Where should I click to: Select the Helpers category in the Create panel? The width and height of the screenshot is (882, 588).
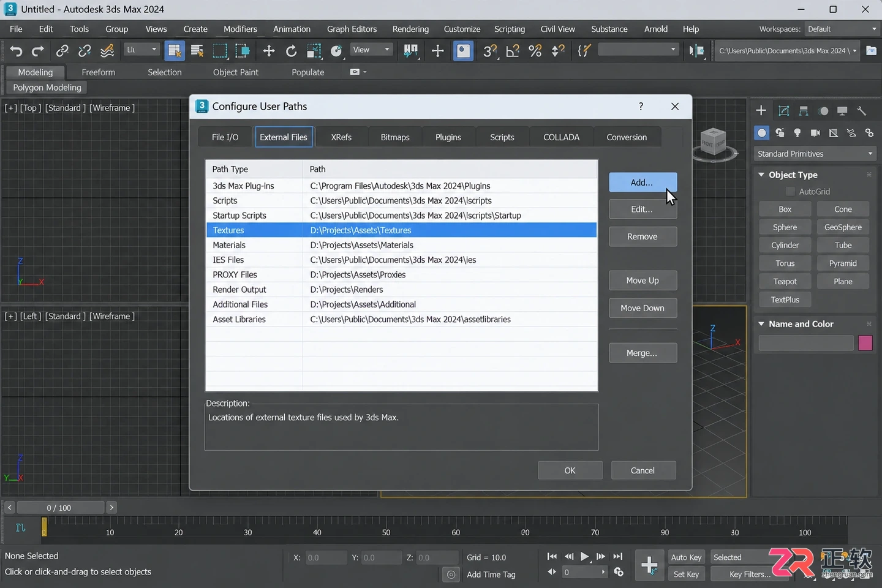click(x=833, y=133)
